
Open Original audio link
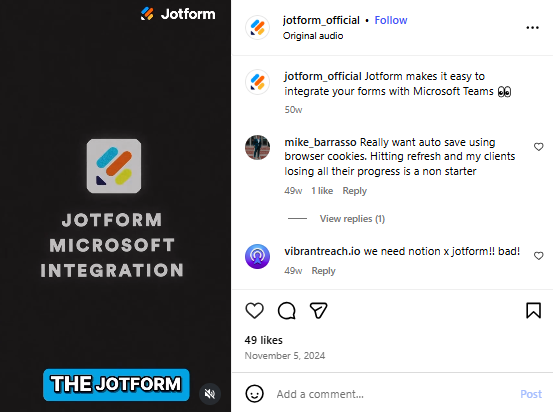pyautogui.click(x=313, y=36)
